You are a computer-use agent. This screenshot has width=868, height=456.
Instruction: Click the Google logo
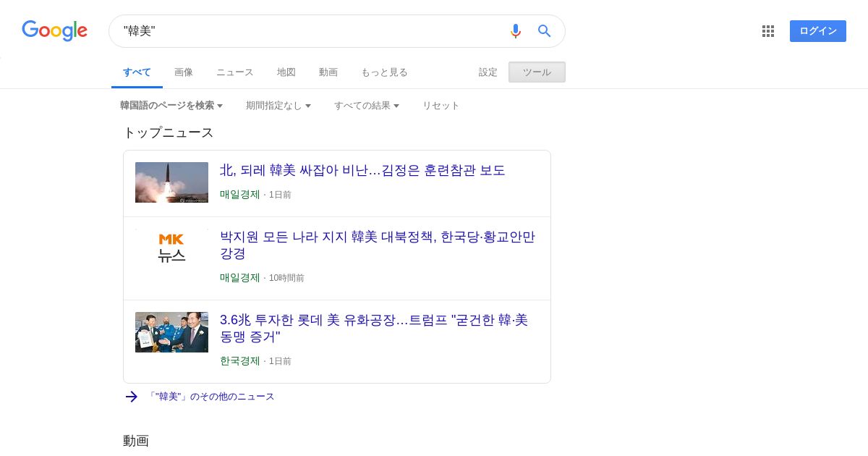coord(54,31)
